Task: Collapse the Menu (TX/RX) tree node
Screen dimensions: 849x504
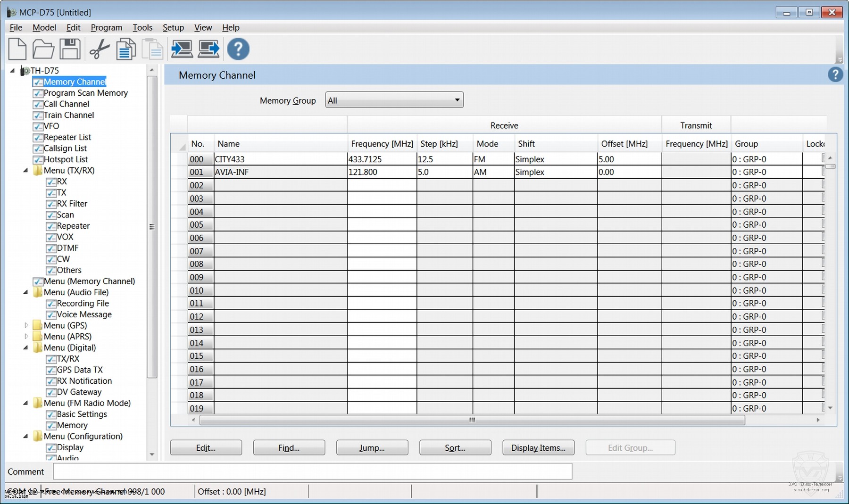Action: (26, 171)
